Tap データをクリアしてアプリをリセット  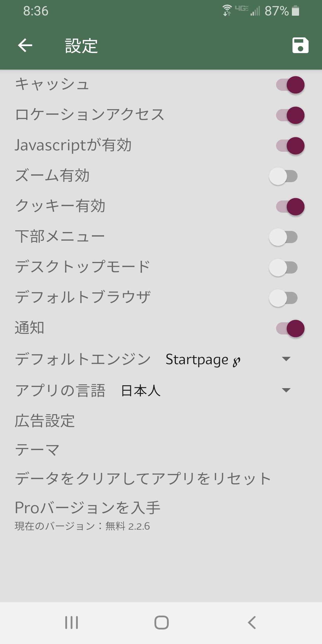[x=143, y=479]
